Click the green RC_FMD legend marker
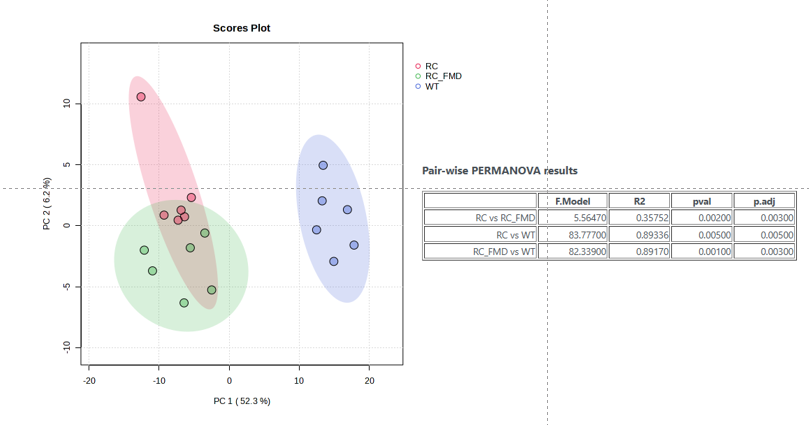809x425 pixels. click(418, 76)
